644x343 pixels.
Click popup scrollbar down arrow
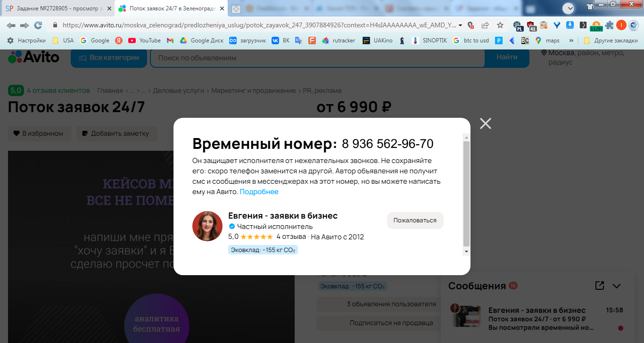[x=467, y=252]
